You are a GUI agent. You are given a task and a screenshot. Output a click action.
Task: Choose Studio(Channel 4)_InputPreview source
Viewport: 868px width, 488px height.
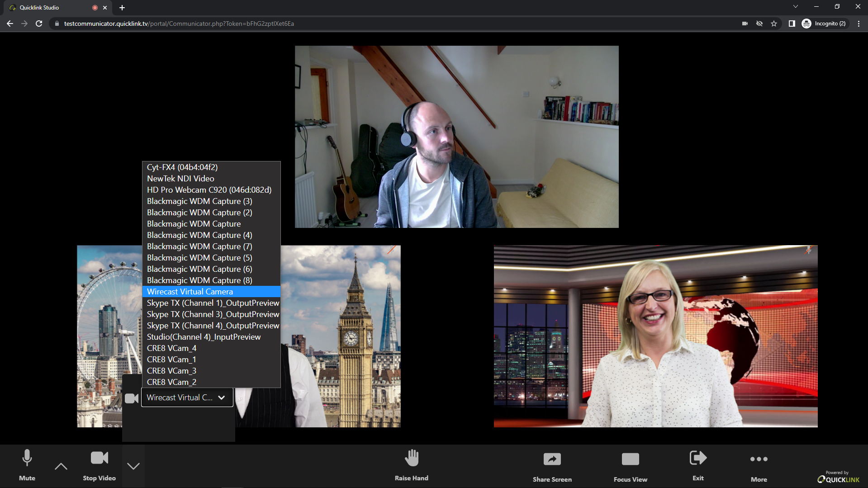(212, 337)
